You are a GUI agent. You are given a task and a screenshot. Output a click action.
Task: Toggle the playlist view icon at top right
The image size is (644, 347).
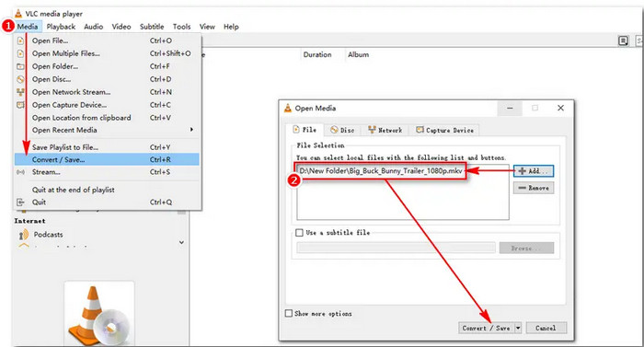point(624,40)
